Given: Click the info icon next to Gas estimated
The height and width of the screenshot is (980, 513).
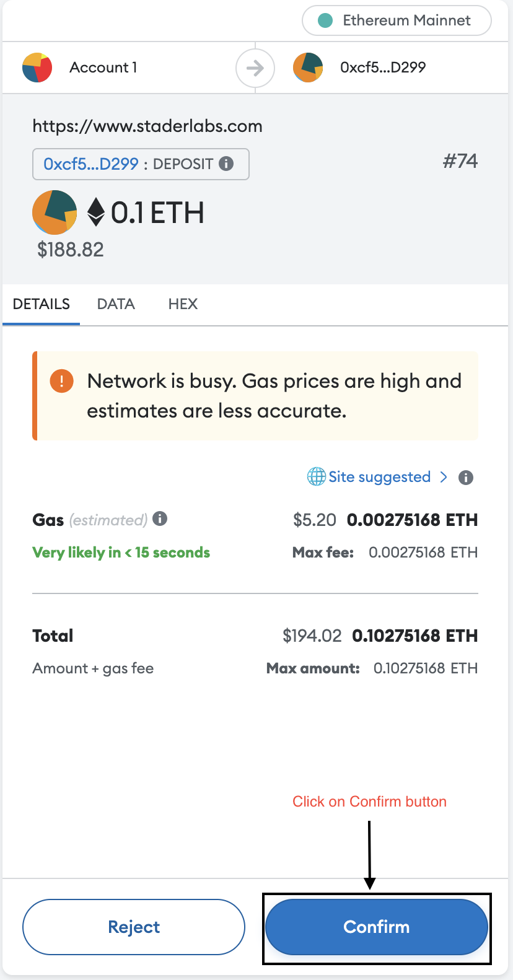Looking at the screenshot, I should [160, 518].
